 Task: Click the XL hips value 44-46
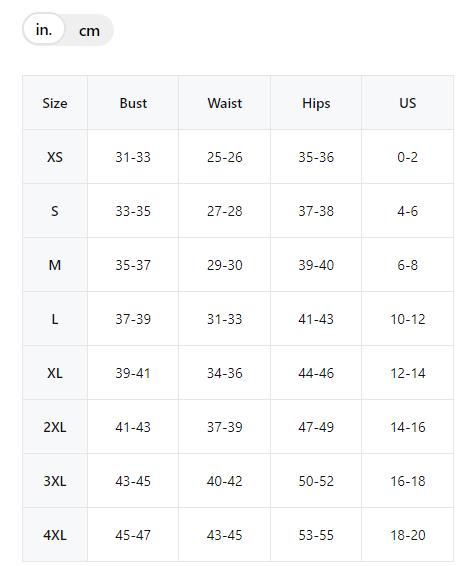(316, 373)
